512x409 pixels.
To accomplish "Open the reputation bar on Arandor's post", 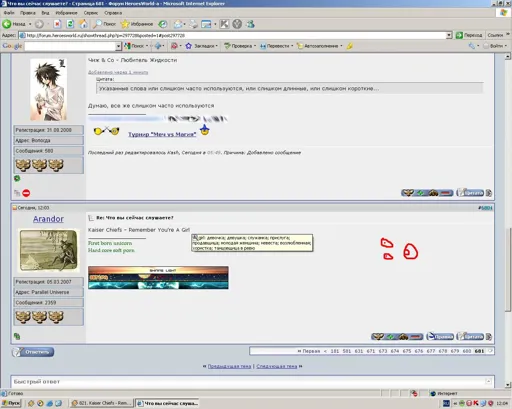I will 397,337.
